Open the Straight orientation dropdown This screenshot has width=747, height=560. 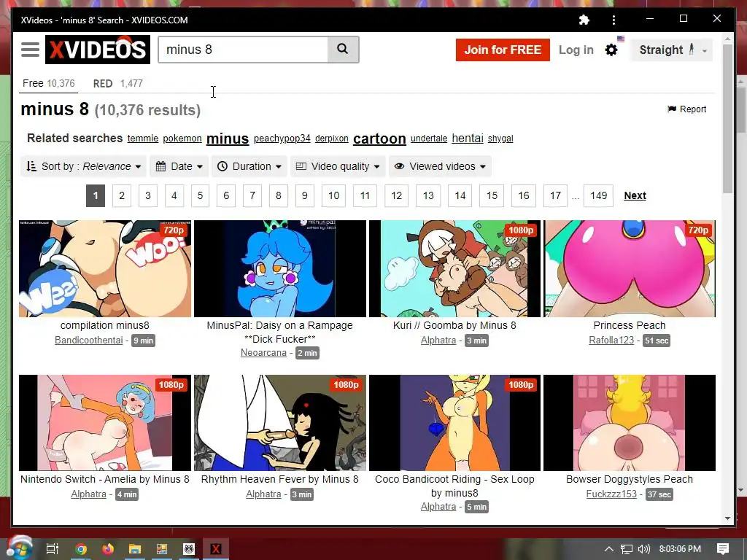(672, 50)
